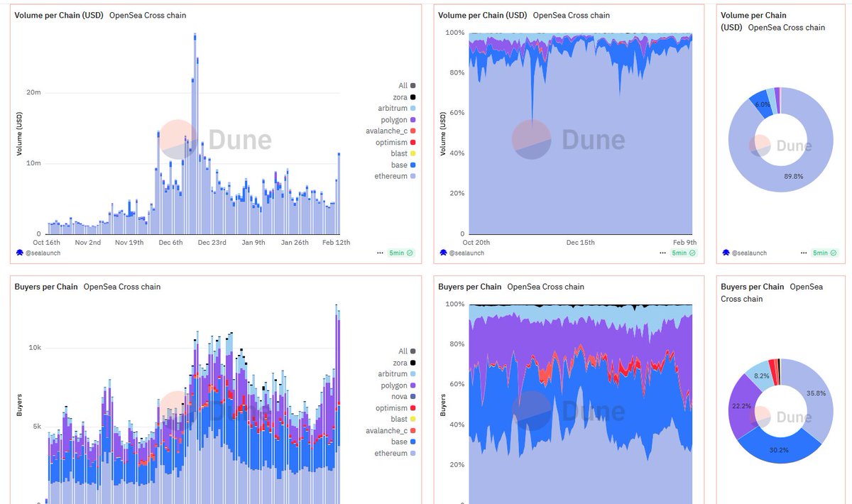Click the Dec 23rd x-axis label
Image resolution: width=852 pixels, height=504 pixels.
pyautogui.click(x=212, y=242)
